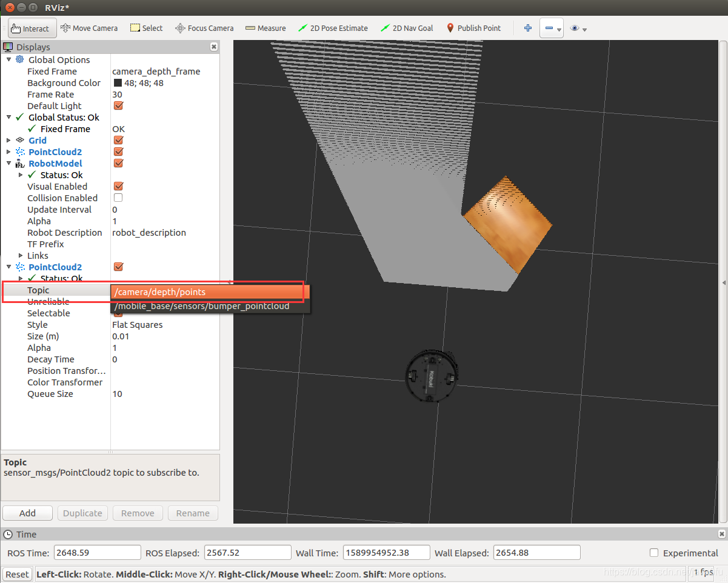The image size is (728, 583).
Task: Click the Displays panel monitor icon
Action: coord(8,47)
